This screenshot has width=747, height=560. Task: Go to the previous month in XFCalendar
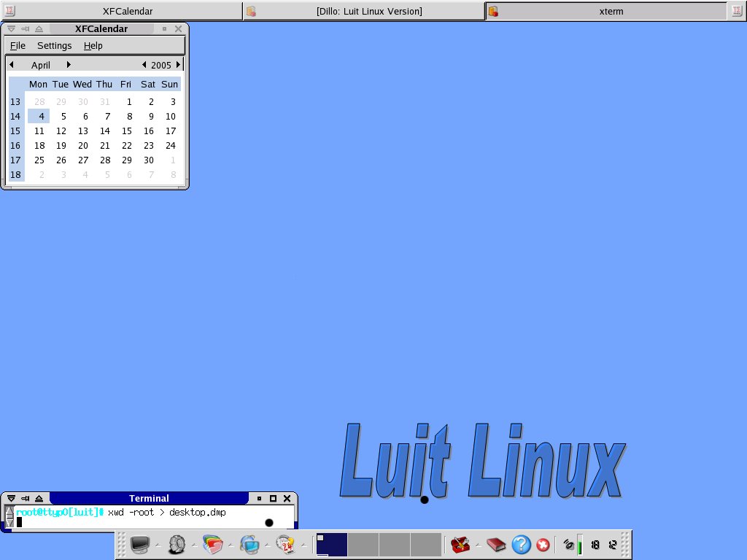pyautogui.click(x=12, y=64)
